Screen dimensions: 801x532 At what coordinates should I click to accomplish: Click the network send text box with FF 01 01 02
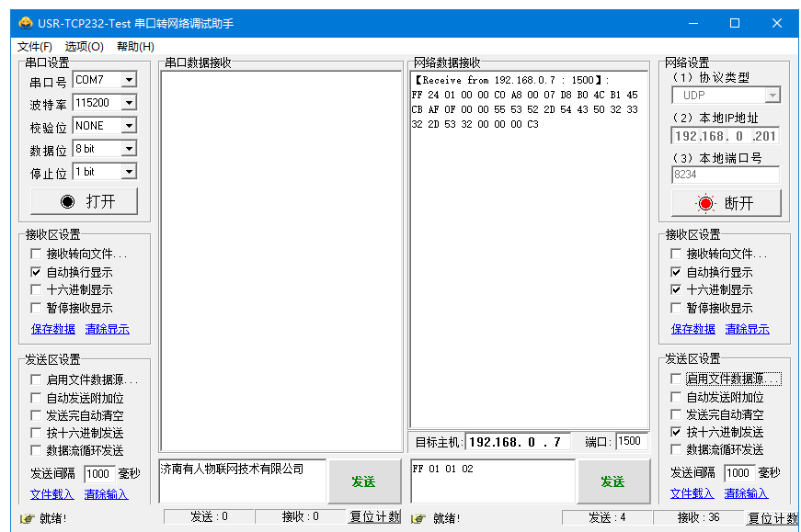492,481
